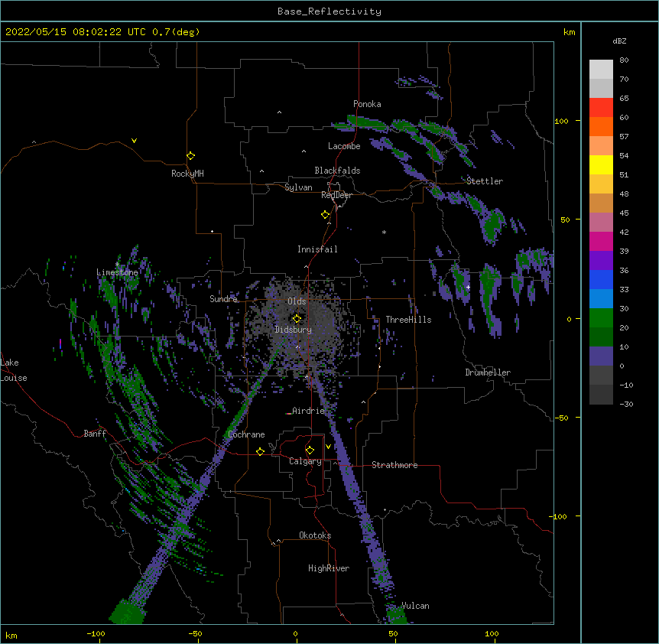Click the white 80 dBZ legend swatch
Viewport: 659px width, 644px height.
click(601, 70)
